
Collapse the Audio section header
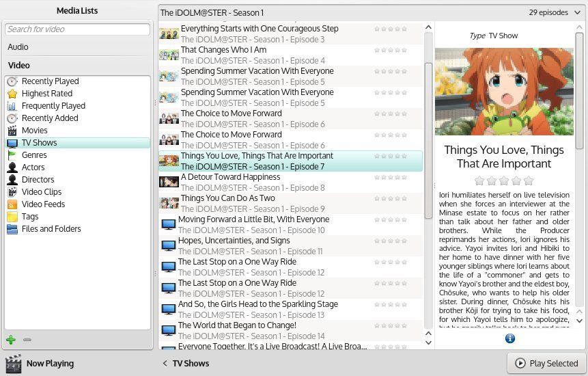pyautogui.click(x=18, y=47)
